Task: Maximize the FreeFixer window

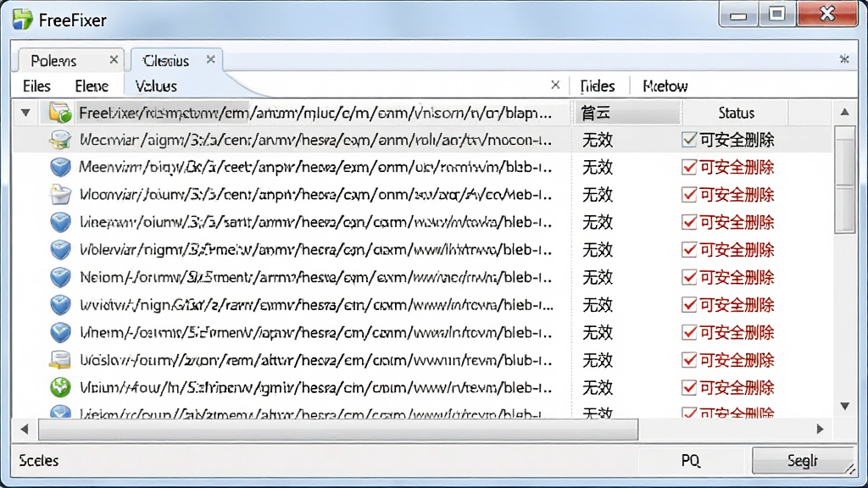Action: (777, 14)
